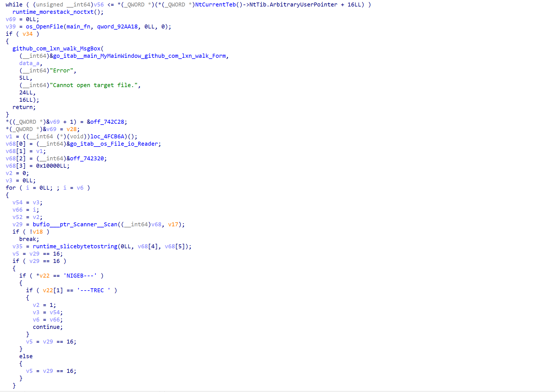Image resolution: width=555 pixels, height=392 pixels.
Task: Click the 0x10000LL constant value
Action: tap(51, 166)
